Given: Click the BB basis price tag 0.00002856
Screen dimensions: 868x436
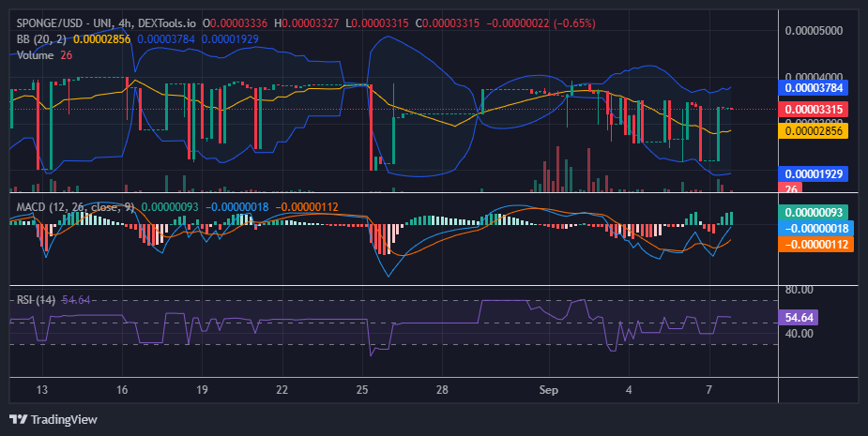Looking at the screenshot, I should [814, 131].
